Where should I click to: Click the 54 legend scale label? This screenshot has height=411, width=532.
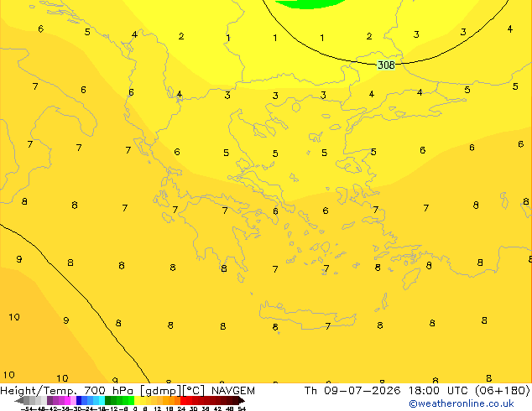[x=242, y=409]
